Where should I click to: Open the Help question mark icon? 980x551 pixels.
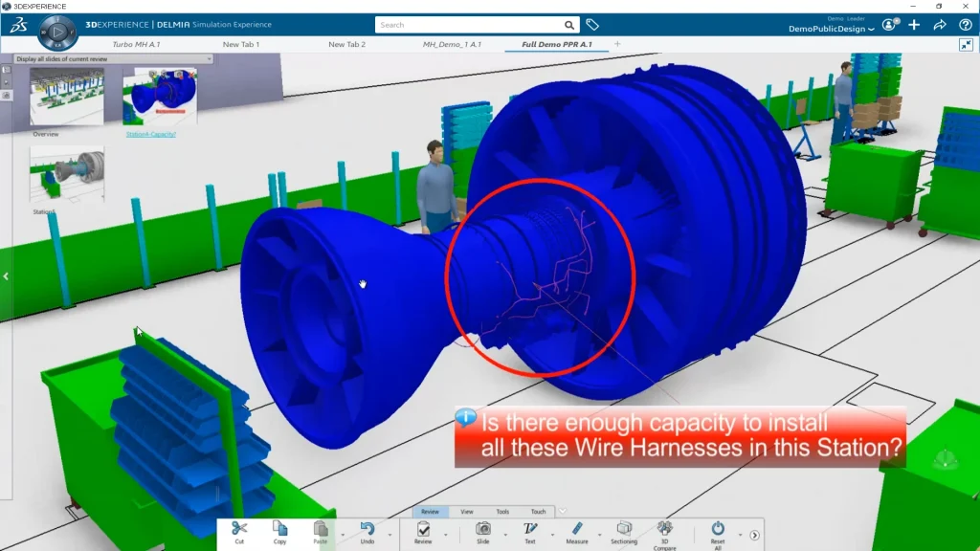pos(965,25)
